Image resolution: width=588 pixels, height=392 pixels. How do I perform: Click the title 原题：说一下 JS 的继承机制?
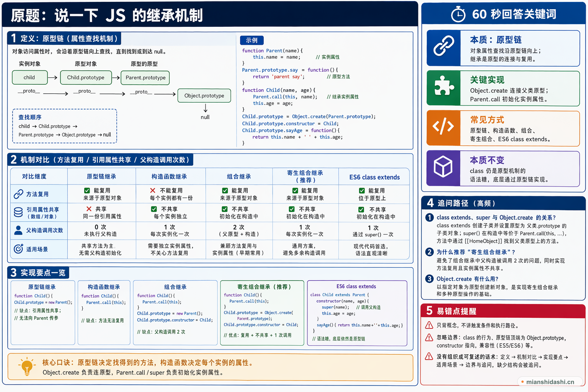[106, 15]
